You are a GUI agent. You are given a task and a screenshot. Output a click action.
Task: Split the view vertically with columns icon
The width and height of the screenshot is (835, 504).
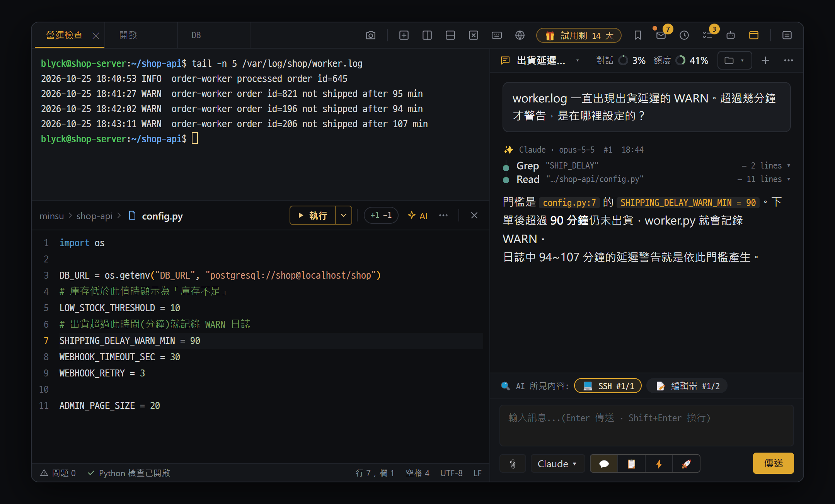427,36
